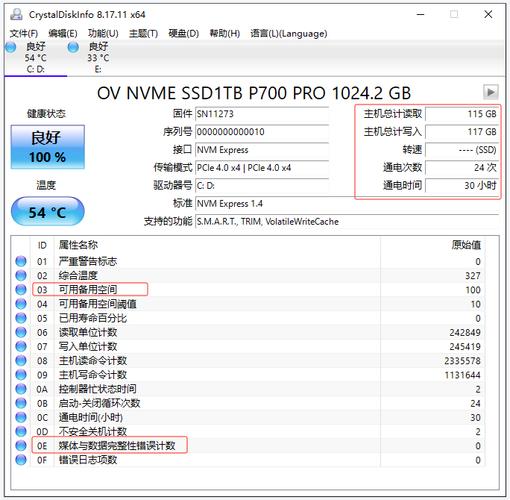Click the drive letter field C: D:
This screenshot has width=510, height=500.
click(262, 186)
